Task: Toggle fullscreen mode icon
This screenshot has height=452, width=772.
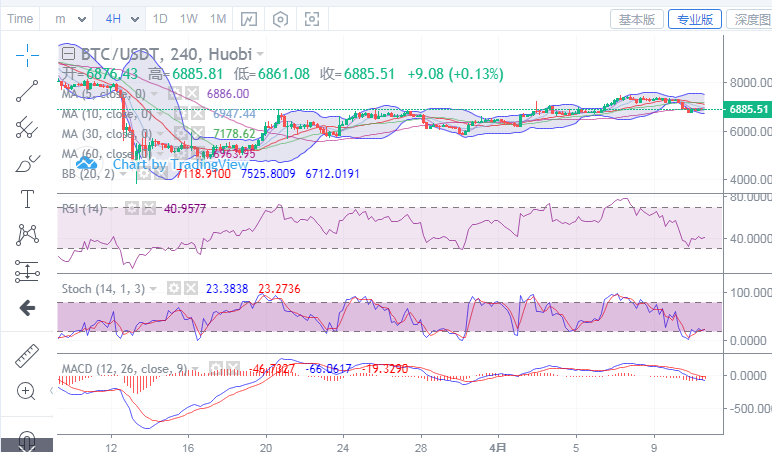Action: pos(312,19)
